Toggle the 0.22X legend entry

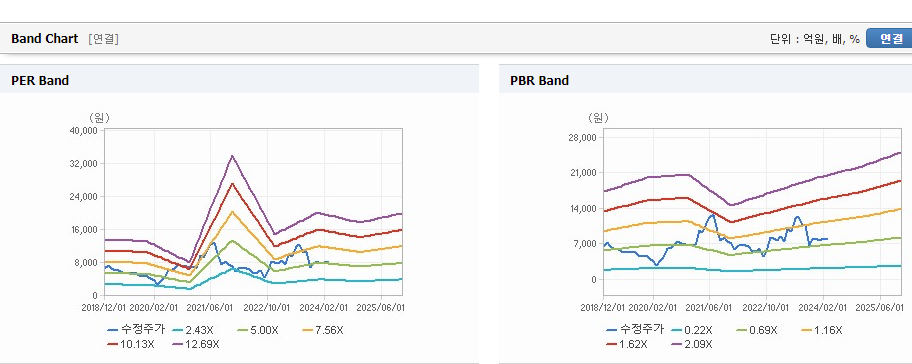[691, 330]
